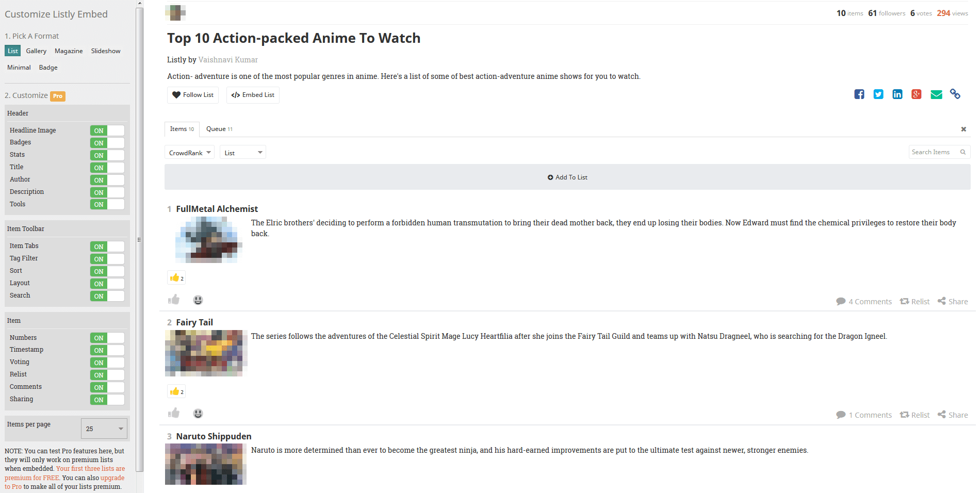Select the Gallery format option
This screenshot has height=493, width=980.
36,51
